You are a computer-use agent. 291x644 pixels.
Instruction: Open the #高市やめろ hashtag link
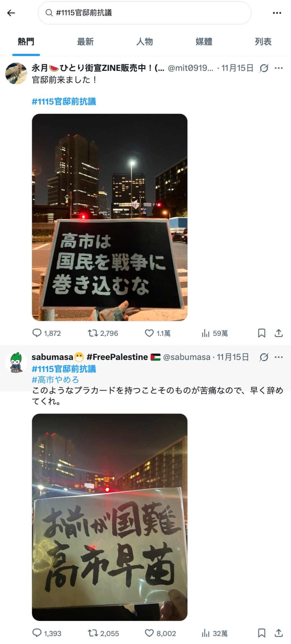pyautogui.click(x=55, y=380)
